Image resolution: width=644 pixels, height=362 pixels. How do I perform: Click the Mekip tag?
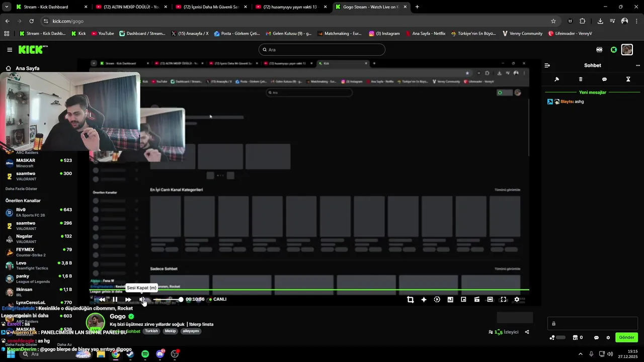point(170,331)
